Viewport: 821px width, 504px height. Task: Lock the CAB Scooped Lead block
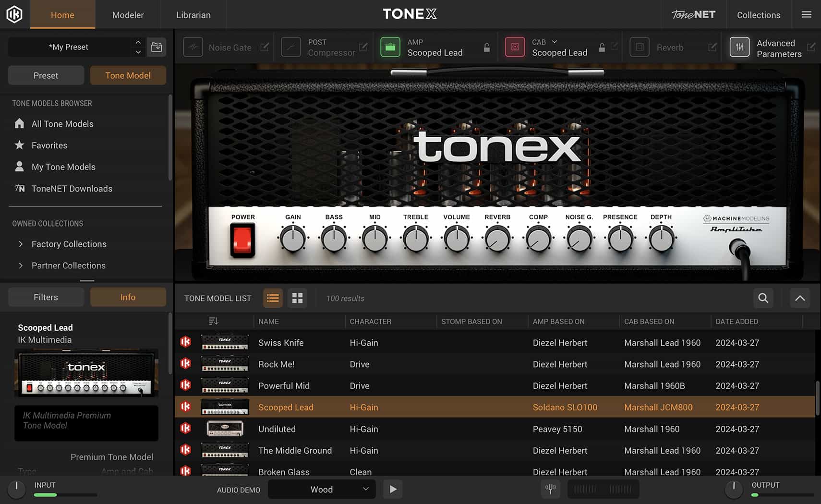(x=602, y=47)
